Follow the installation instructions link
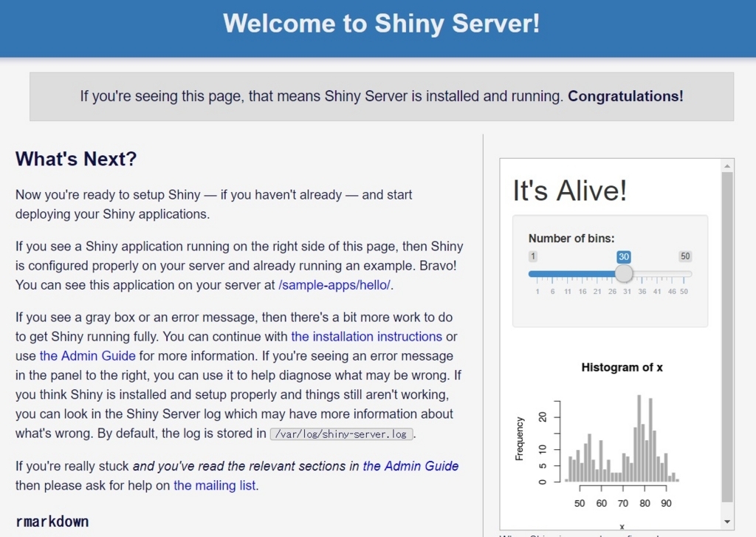Image resolution: width=756 pixels, height=537 pixels. (366, 336)
